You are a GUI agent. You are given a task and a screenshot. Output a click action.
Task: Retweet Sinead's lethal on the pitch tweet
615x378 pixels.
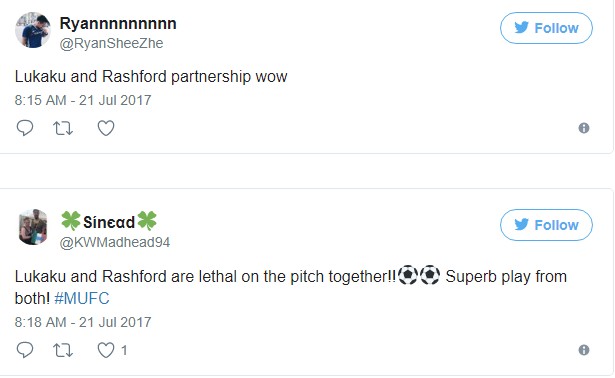click(63, 350)
